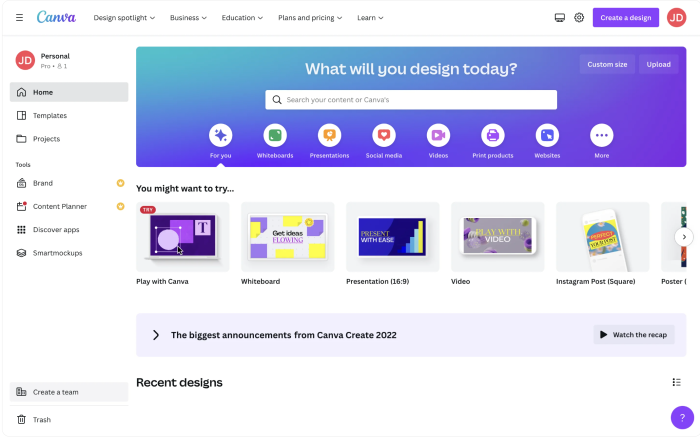700x438 pixels.
Task: Click the purple help question mark button
Action: pos(682,417)
